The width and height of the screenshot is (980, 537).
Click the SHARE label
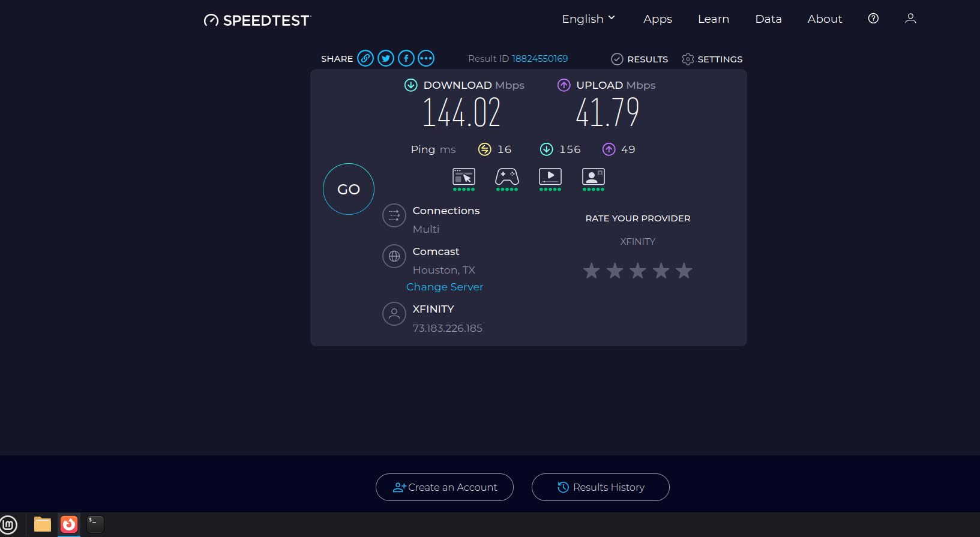[x=337, y=59]
